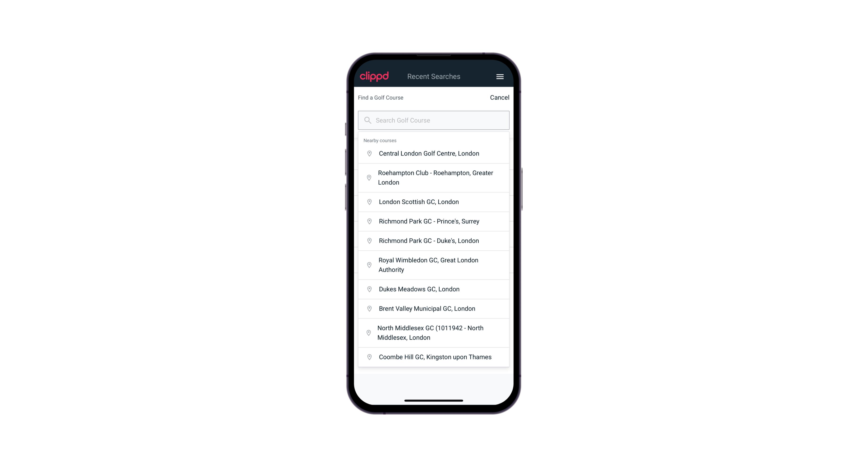868x467 pixels.
Task: Click the location pin icon for Richmond Park GC Prince's
Action: point(369,221)
